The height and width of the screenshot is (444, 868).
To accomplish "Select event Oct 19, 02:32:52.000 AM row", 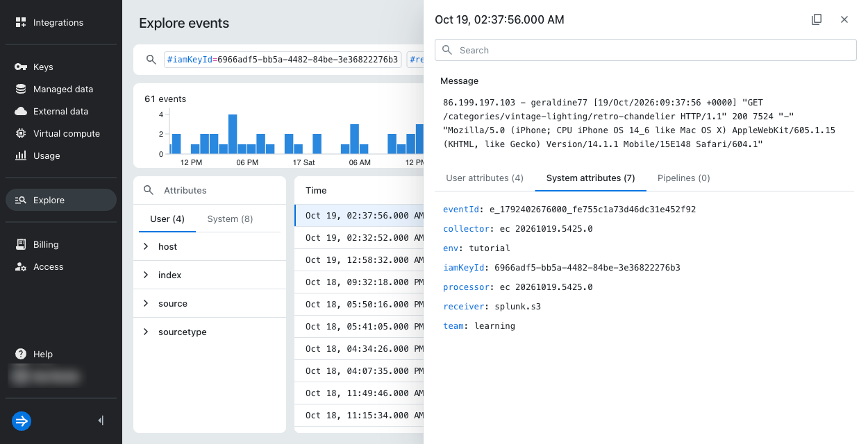I will tap(359, 238).
